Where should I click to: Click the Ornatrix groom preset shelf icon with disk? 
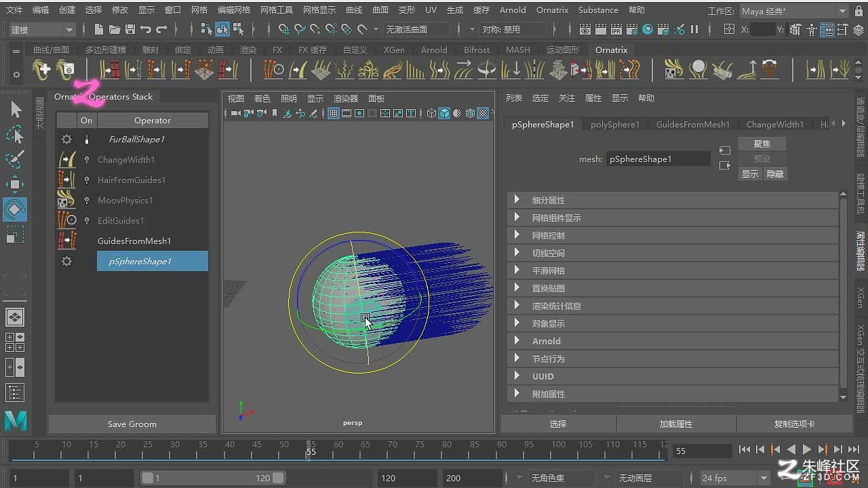click(66, 70)
